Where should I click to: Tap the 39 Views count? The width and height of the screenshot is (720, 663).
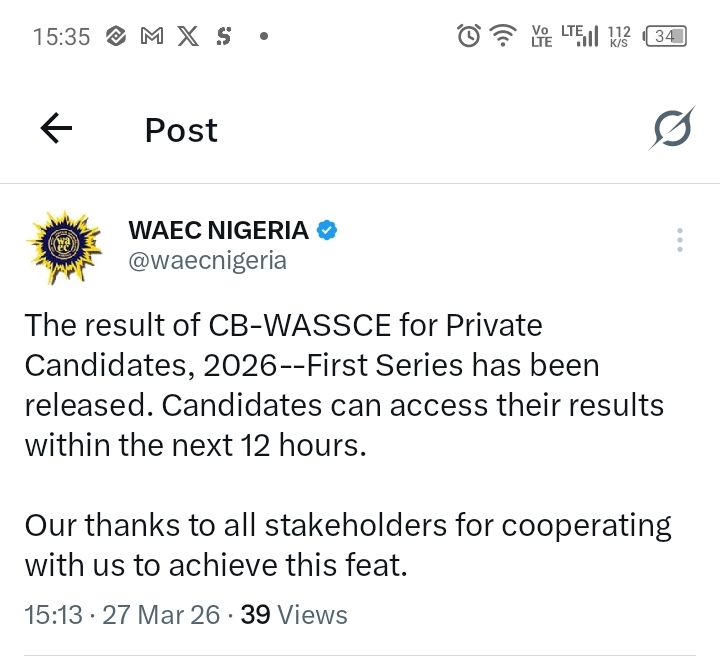click(294, 614)
